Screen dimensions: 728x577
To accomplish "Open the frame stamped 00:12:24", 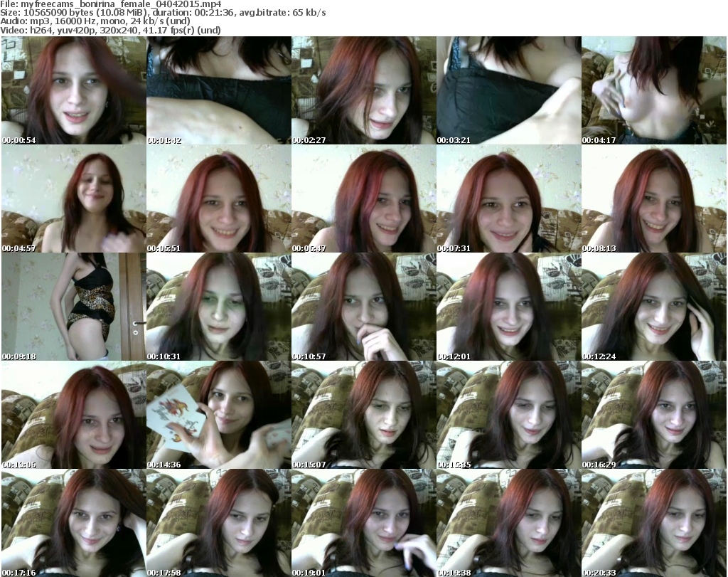I will (x=654, y=307).
